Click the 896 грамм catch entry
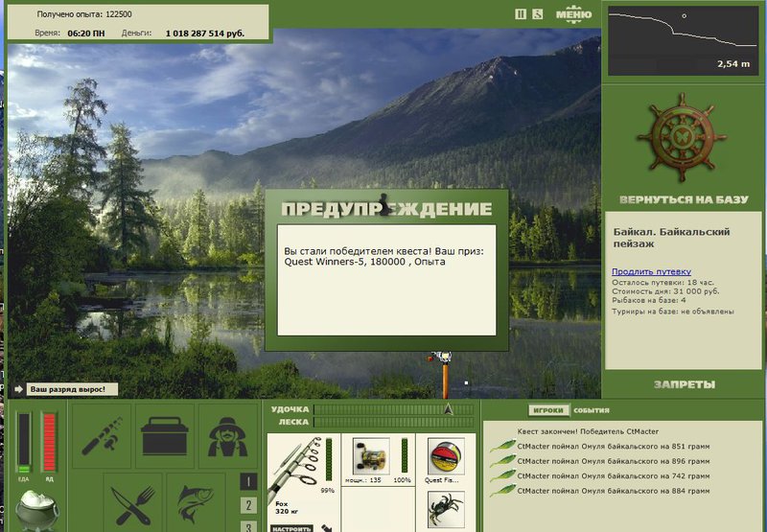The height and width of the screenshot is (532, 767). [614, 461]
